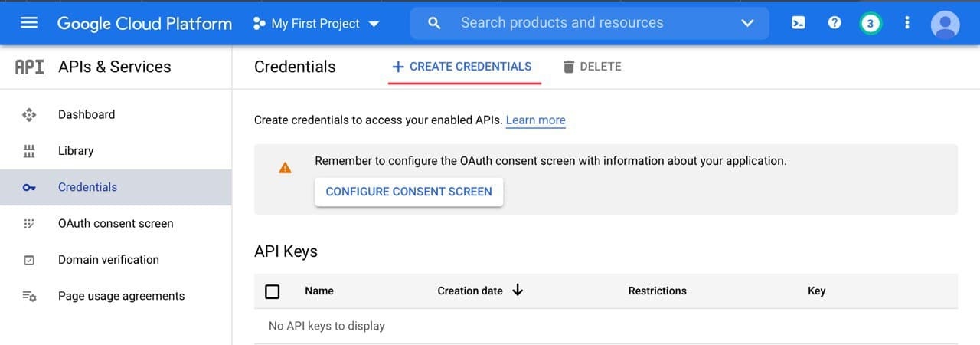
Task: Open the three-dot settings menu
Action: click(x=907, y=23)
